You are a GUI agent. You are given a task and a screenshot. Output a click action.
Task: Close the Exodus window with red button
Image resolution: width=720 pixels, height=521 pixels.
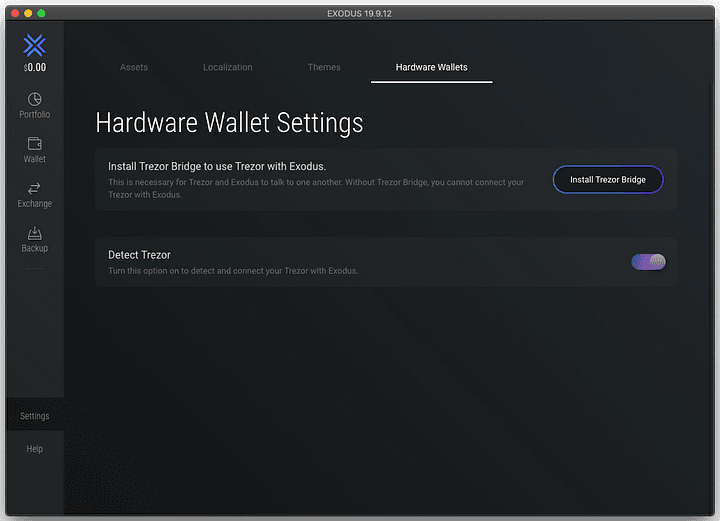pyautogui.click(x=15, y=13)
